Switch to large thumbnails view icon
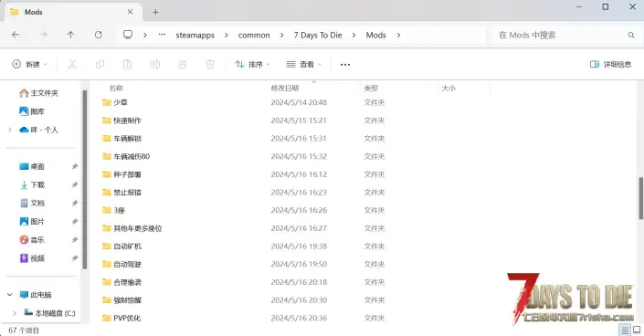644x336 pixels. point(637,330)
